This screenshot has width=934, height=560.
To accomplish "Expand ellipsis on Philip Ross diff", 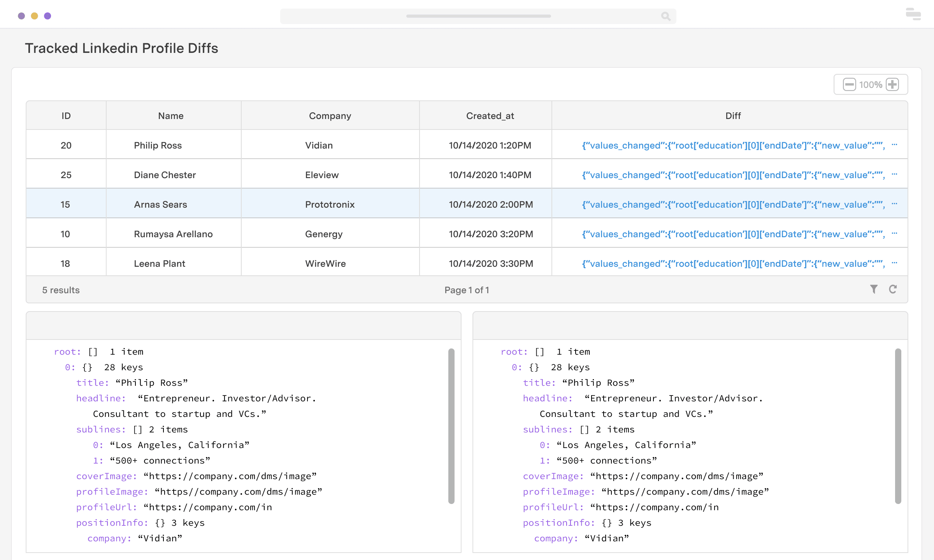I will pos(894,145).
